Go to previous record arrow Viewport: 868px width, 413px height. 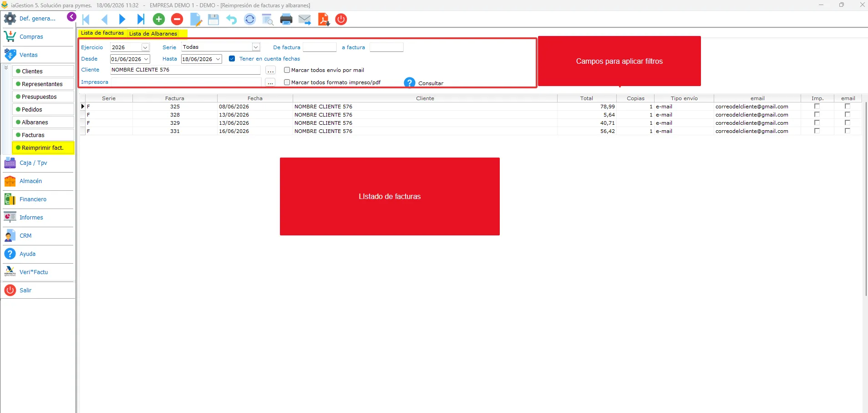104,19
